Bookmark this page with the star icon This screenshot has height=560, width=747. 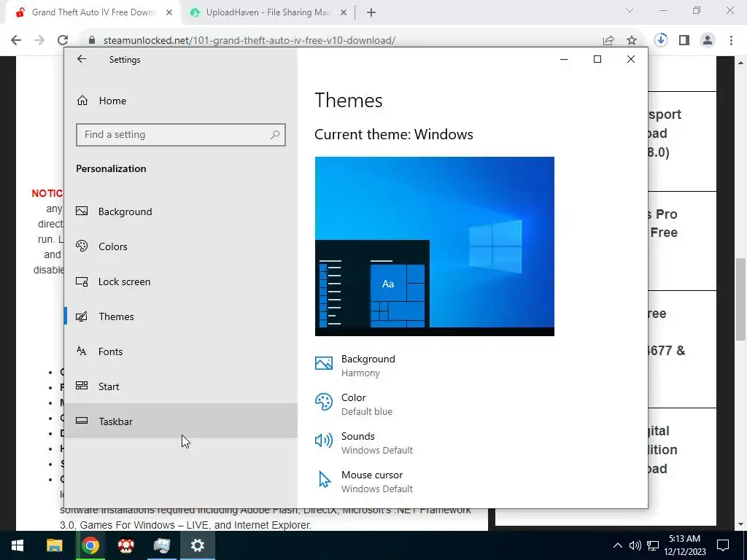point(632,41)
